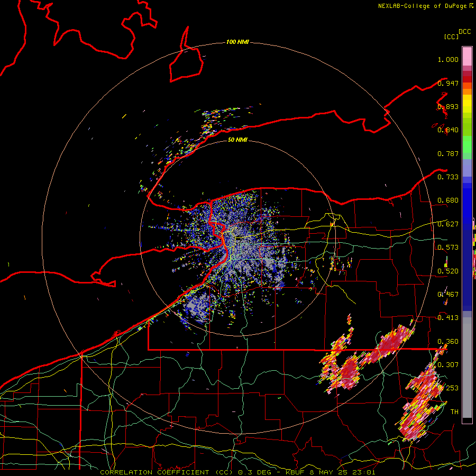The image size is (476, 476).
Task: Select the 0.733 scale label
Action: coord(448,177)
